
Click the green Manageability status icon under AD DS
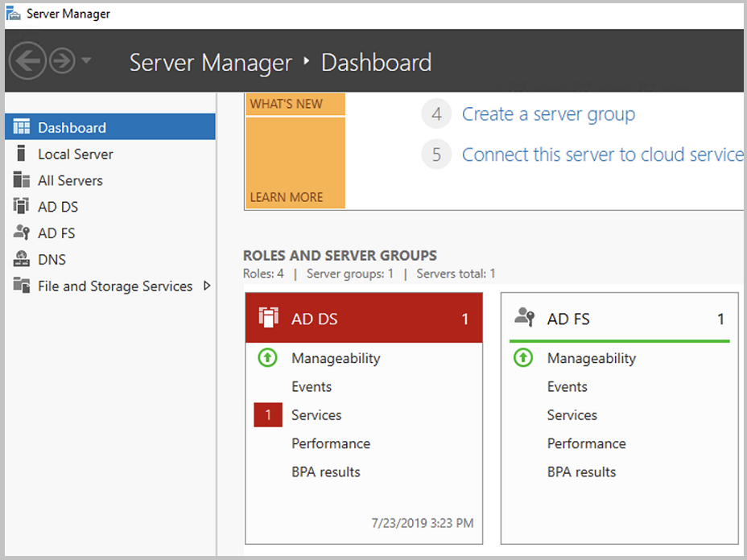[267, 358]
